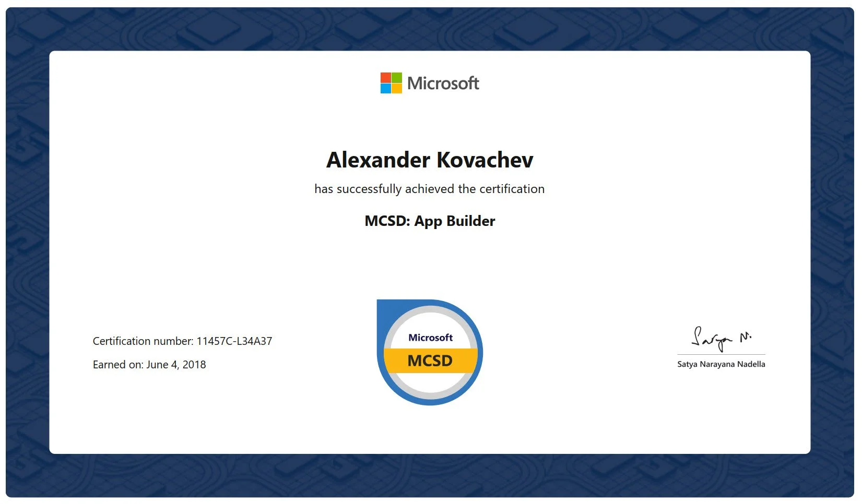Screen dimensions: 862x504
Task: Select the yellow square in the Microsoft logo
Action: tap(396, 88)
